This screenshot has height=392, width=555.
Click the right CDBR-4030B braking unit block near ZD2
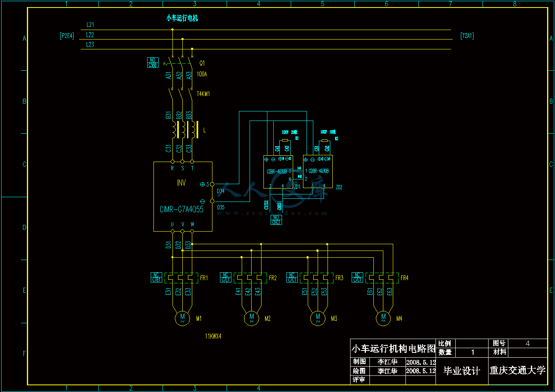tap(318, 171)
